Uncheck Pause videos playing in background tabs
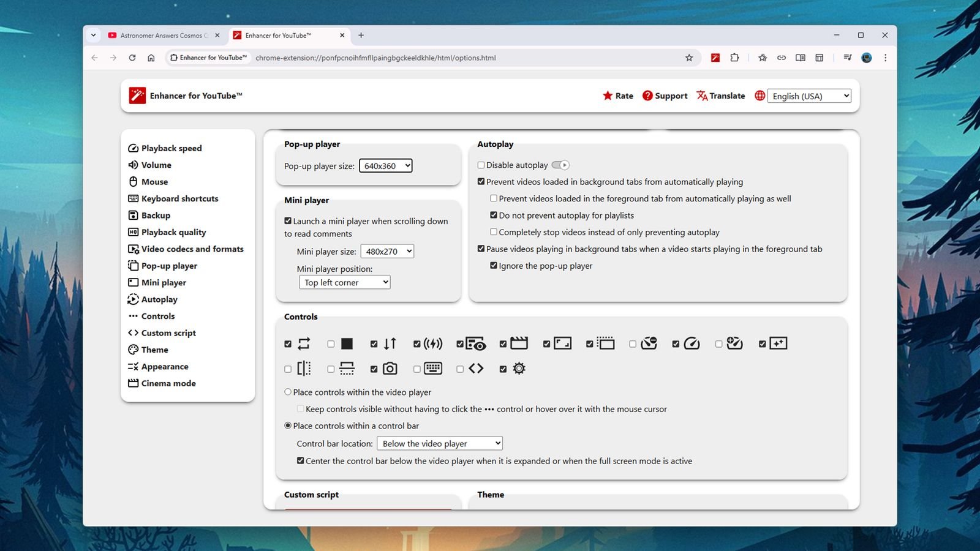 (x=481, y=249)
